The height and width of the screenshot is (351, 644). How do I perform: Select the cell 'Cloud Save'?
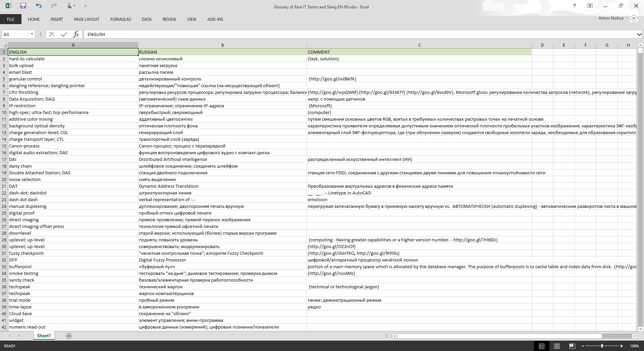pos(73,313)
